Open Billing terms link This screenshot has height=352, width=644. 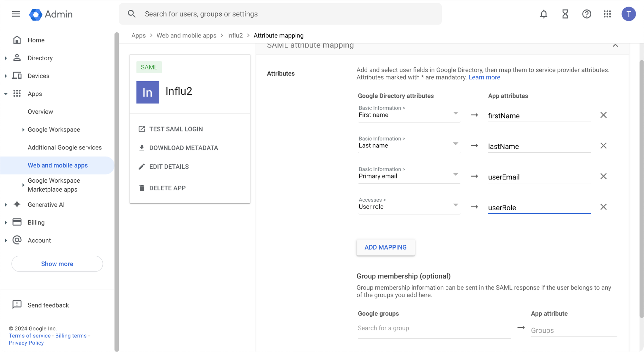point(71,335)
